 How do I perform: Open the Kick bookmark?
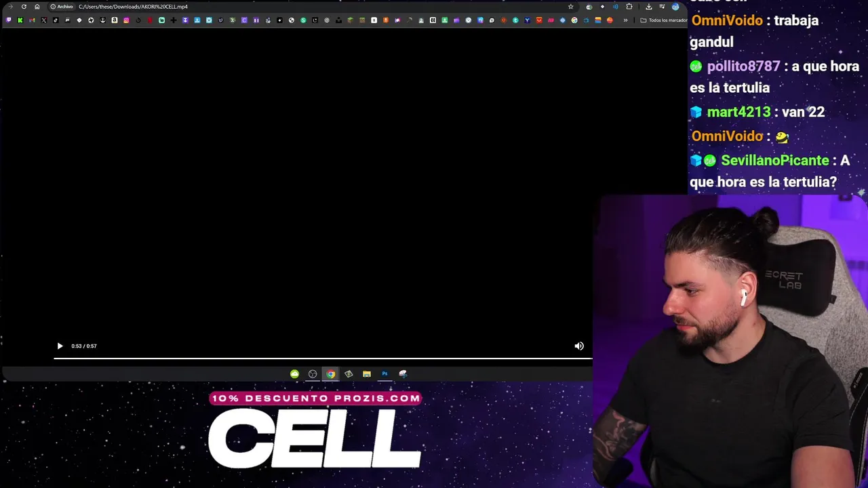click(x=20, y=20)
